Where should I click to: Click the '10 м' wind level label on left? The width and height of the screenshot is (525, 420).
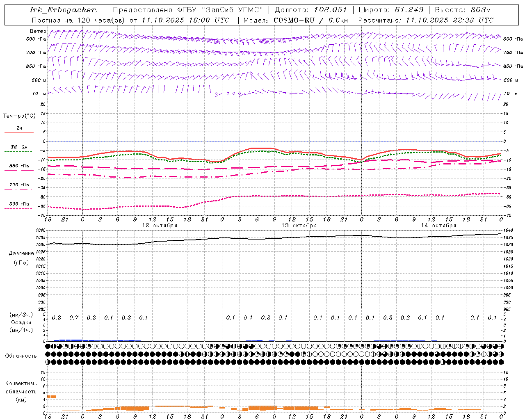tap(39, 94)
